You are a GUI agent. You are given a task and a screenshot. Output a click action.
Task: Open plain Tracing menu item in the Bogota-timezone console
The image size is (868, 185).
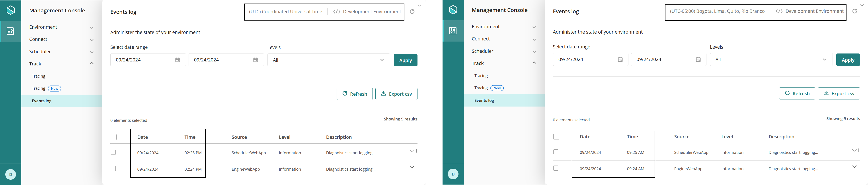click(481, 76)
